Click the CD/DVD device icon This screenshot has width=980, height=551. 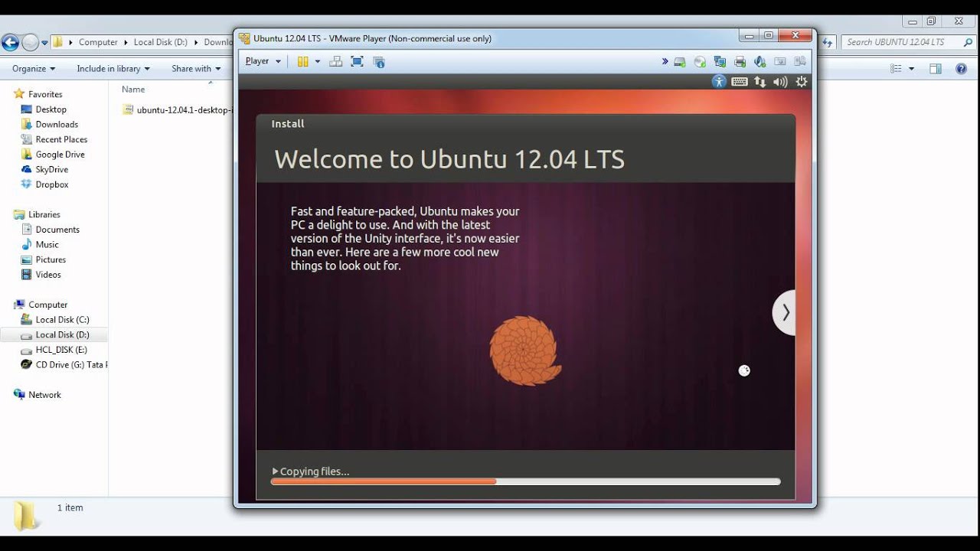[700, 61]
